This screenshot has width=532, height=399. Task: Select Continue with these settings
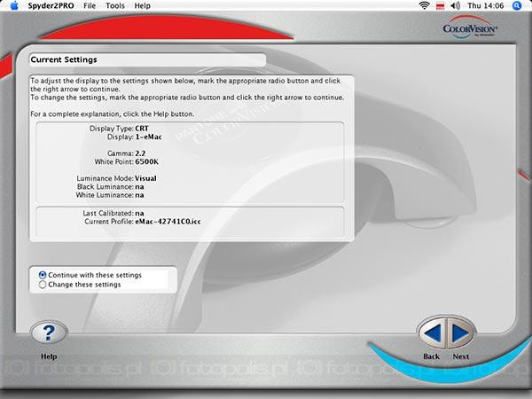(x=90, y=275)
